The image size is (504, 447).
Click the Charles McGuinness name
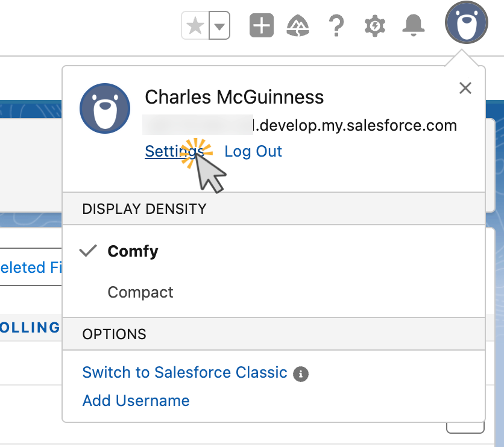234,97
